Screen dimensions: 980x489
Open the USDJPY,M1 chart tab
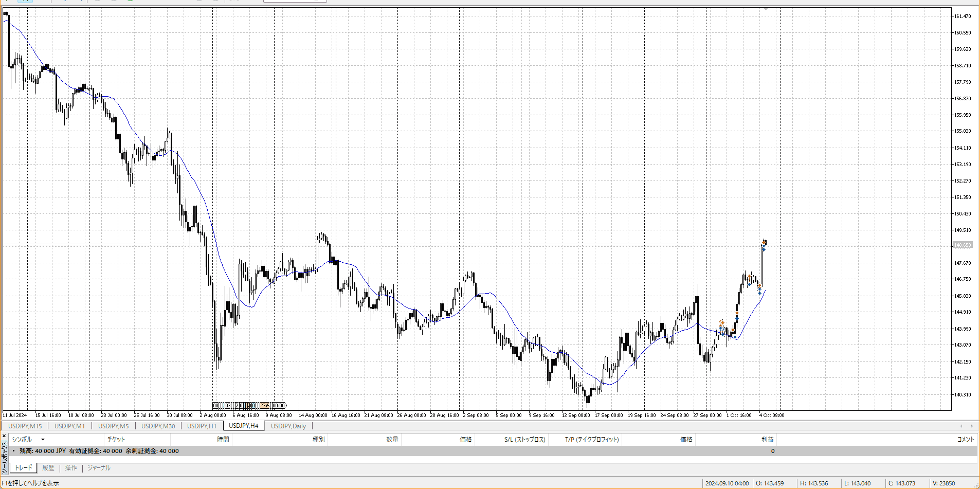coord(69,426)
